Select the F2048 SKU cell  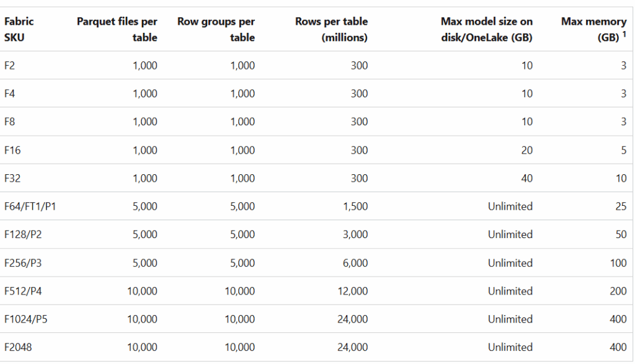tap(18, 347)
